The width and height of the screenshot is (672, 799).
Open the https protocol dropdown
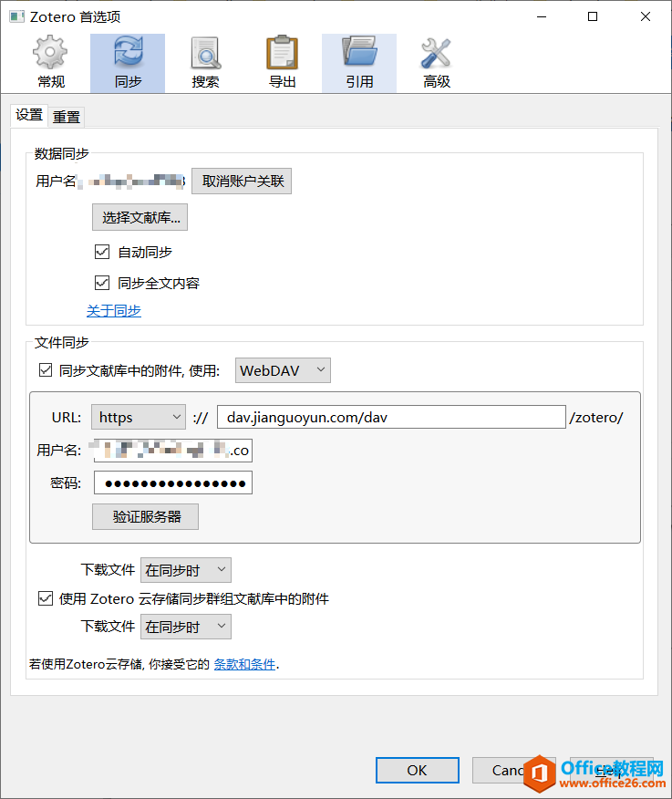[x=139, y=418]
